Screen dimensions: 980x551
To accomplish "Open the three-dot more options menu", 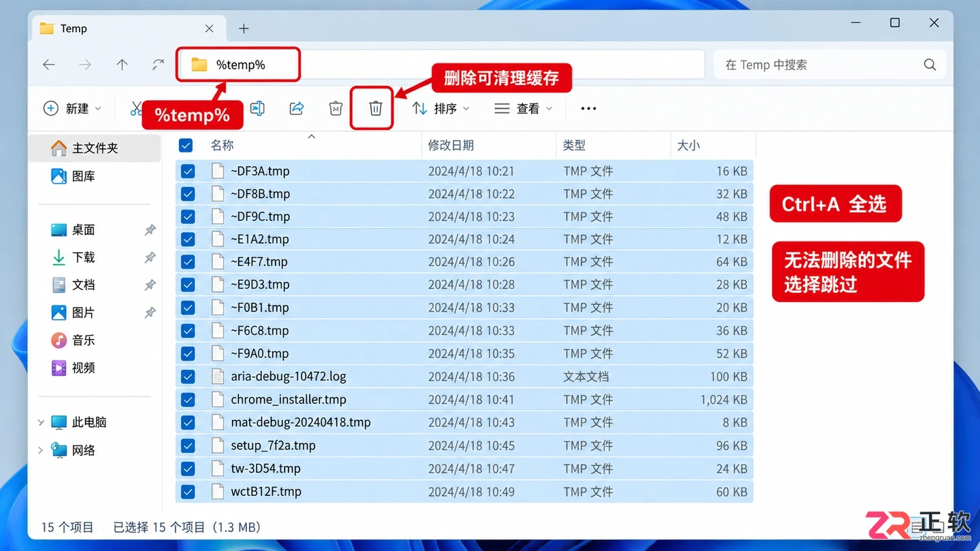I will click(x=589, y=108).
